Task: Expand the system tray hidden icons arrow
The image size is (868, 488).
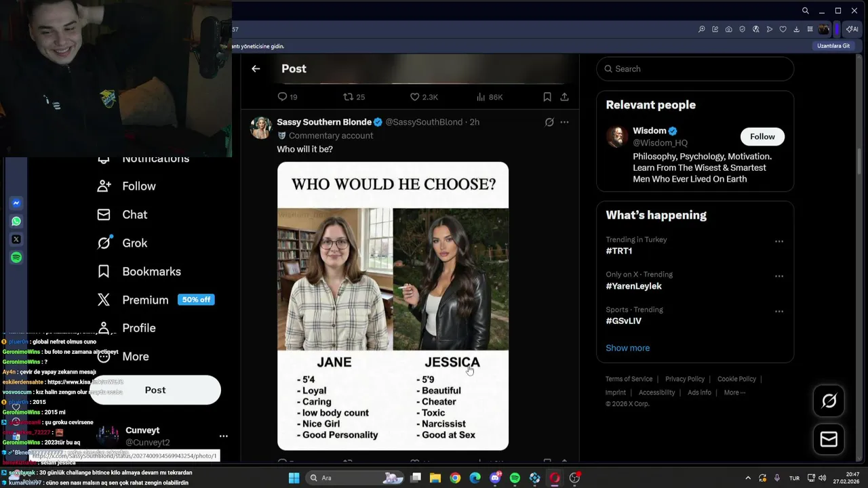Action: click(x=748, y=478)
